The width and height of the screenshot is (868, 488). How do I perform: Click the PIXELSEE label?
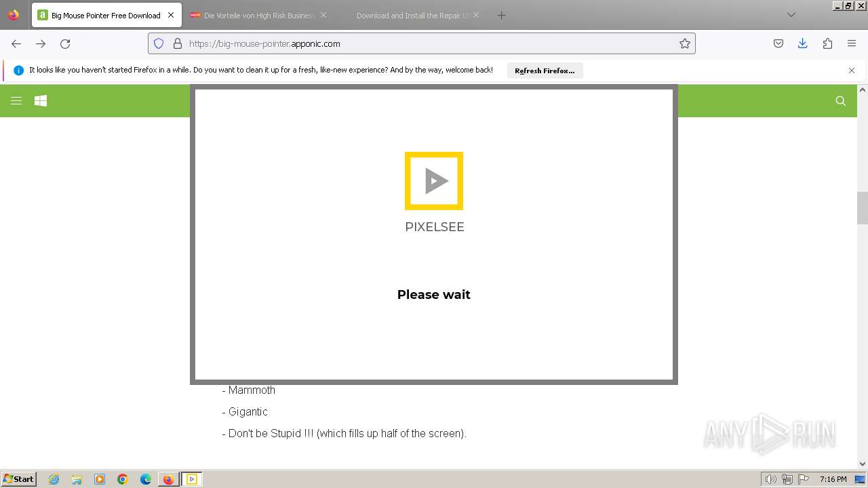435,227
